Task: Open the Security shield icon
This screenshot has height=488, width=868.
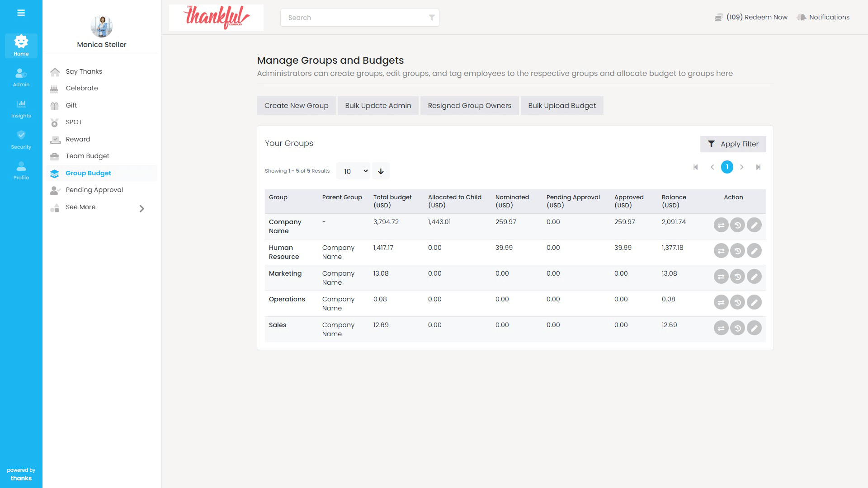Action: coord(21,140)
